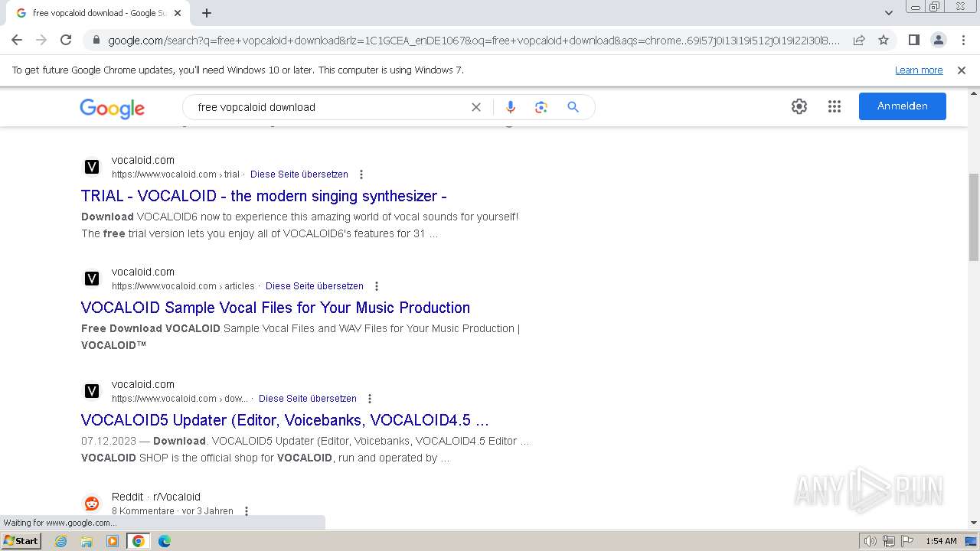Click the Reddit · r/Vocaloid source text
Screen dimensions: 980x551
click(x=156, y=497)
